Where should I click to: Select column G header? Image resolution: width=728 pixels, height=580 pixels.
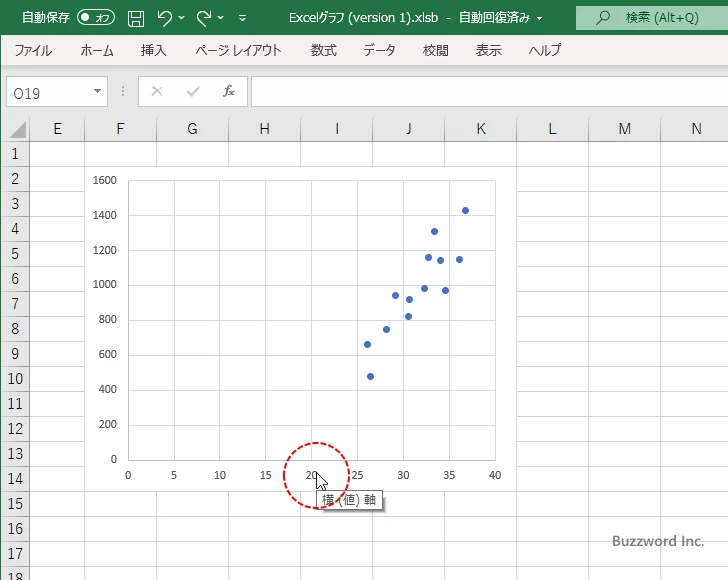point(192,129)
